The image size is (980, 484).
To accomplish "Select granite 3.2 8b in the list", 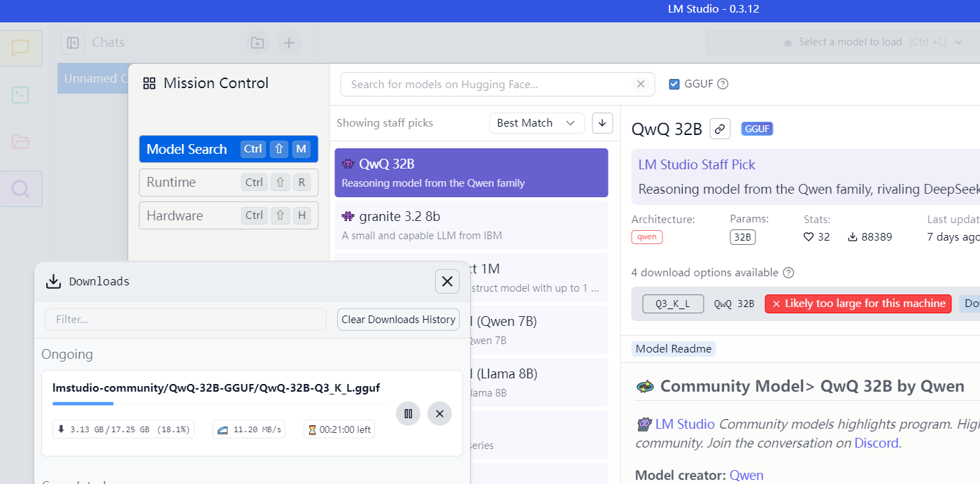I will click(x=471, y=225).
